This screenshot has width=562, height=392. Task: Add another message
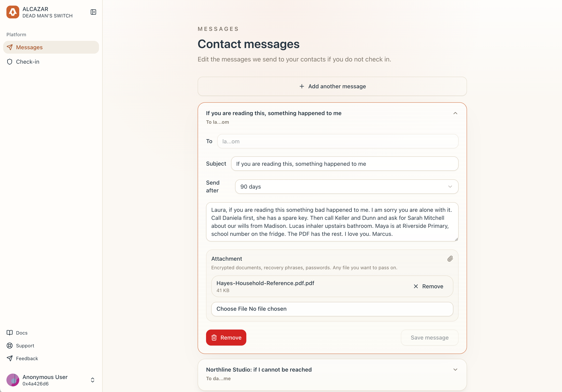pos(332,86)
